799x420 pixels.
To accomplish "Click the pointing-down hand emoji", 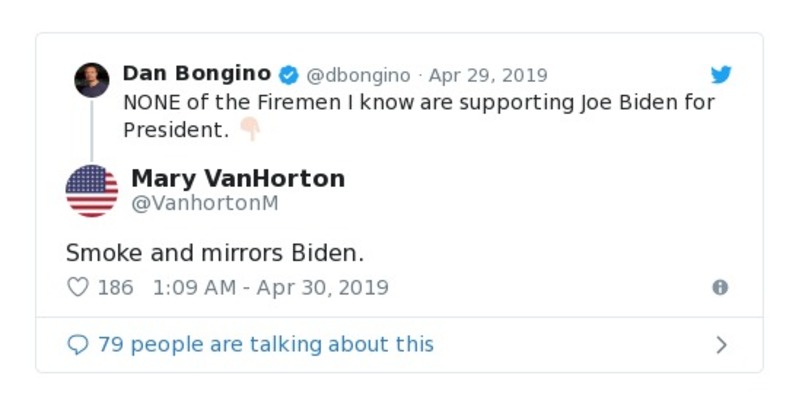I will 249,129.
